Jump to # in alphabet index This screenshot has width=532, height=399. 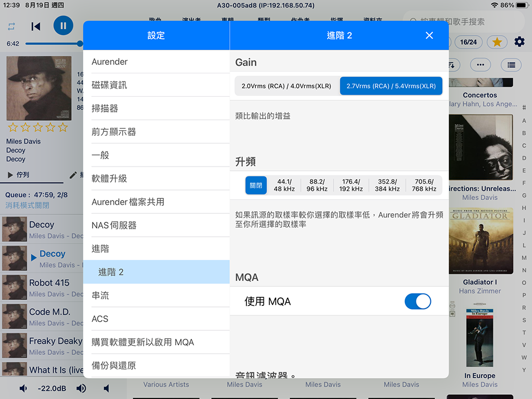coord(524,108)
